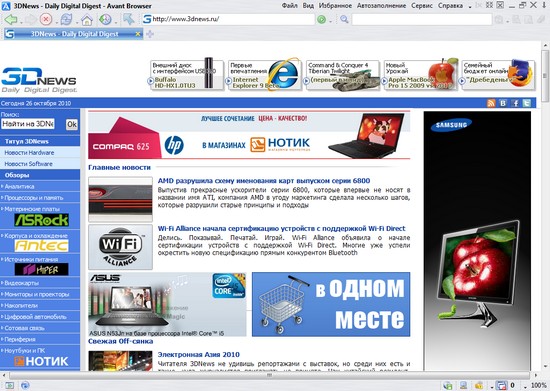This screenshot has width=550, height=391.
Task: Open the zoom level dropdown at 100%
Action: pyautogui.click(x=525, y=387)
